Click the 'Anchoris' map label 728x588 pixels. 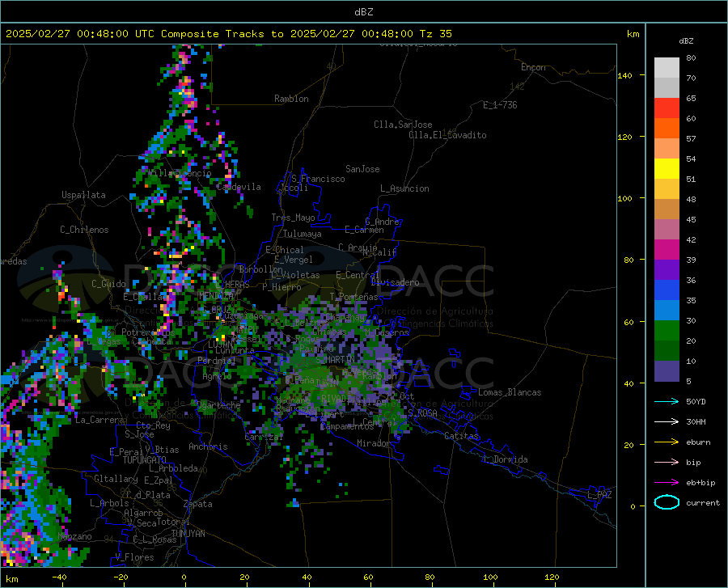(208, 446)
